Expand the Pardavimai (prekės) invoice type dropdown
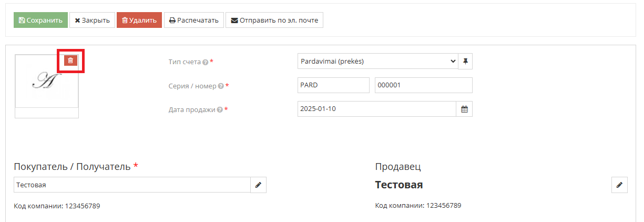The width and height of the screenshot is (644, 222). pyautogui.click(x=378, y=62)
